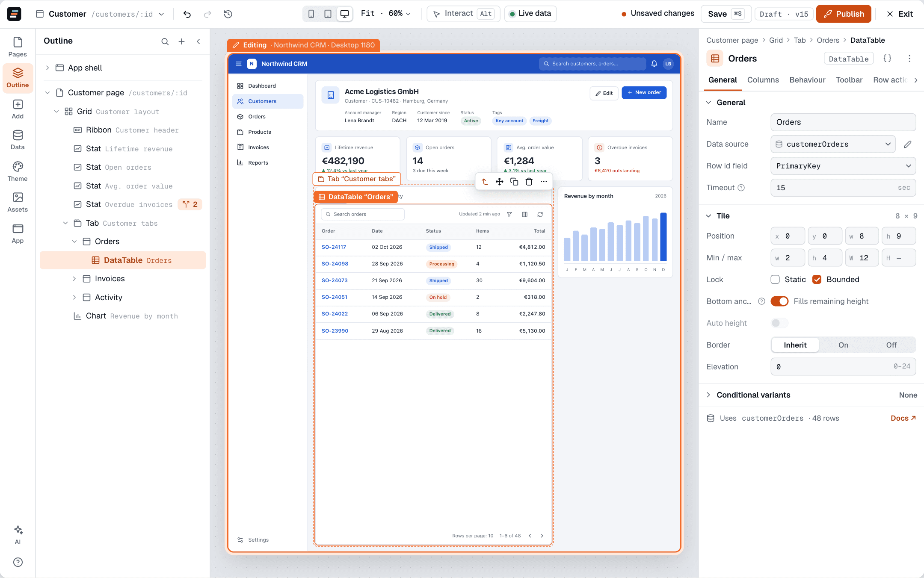Open the Row id field dropdown
Viewport: 924px width, 578px height.
click(x=843, y=166)
